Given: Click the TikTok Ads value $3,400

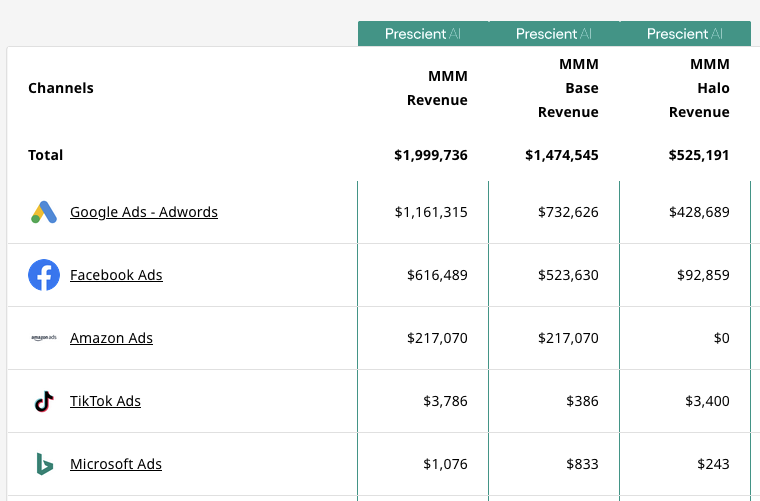Looking at the screenshot, I should click(x=707, y=401).
